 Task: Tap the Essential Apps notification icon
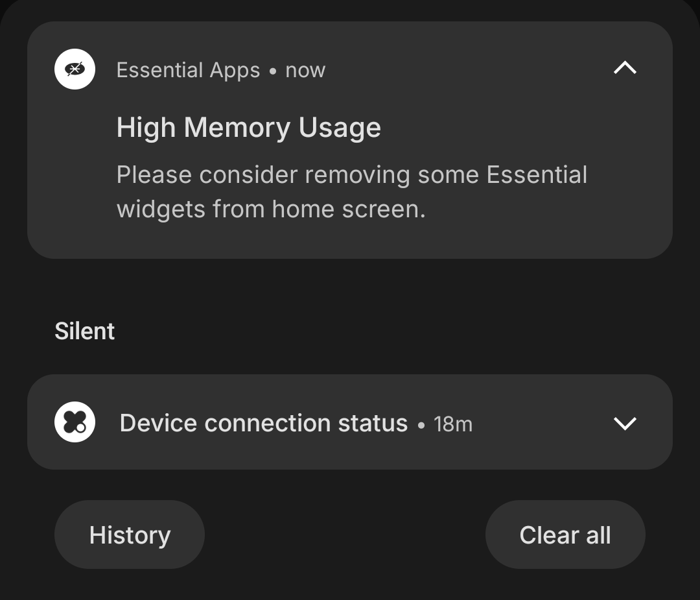click(75, 69)
